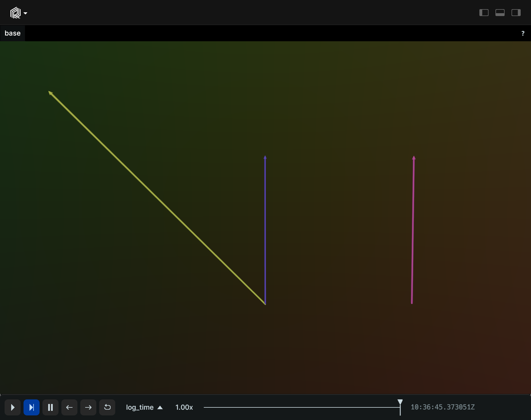The width and height of the screenshot is (531, 420).
Task: Toggle looping playback button
Action: 107,407
